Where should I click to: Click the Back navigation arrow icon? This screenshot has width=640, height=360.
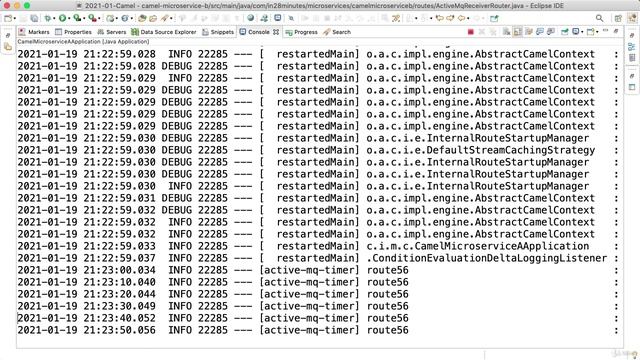[x=461, y=18]
